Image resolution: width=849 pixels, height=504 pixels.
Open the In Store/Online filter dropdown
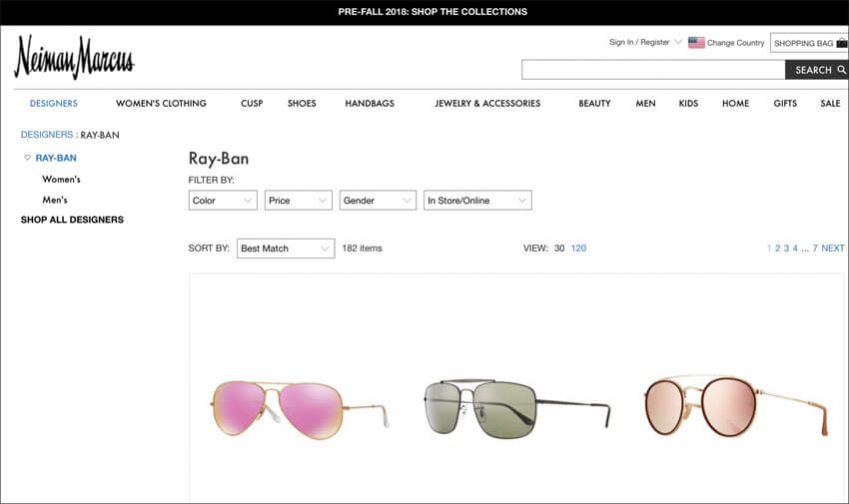pyautogui.click(x=477, y=200)
